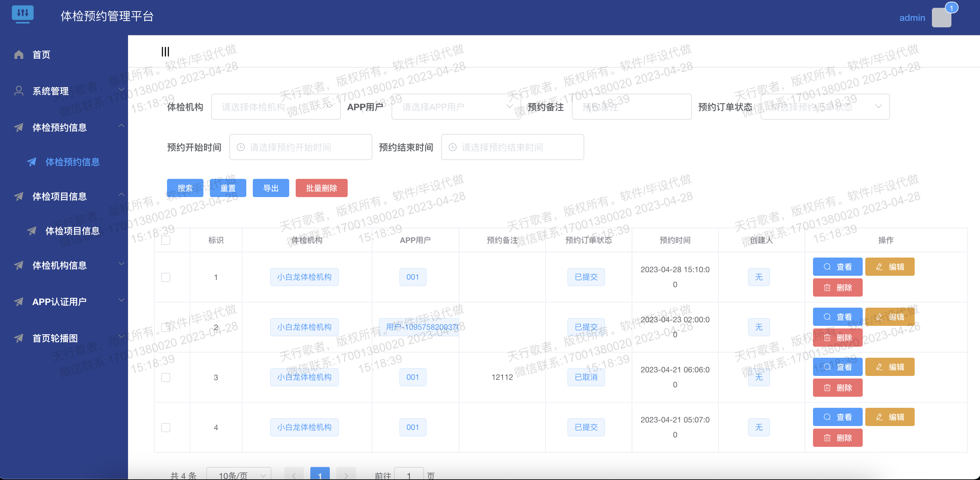Select checkbox for row with 标识 4
Viewport: 980px width, 480px height.
166,427
